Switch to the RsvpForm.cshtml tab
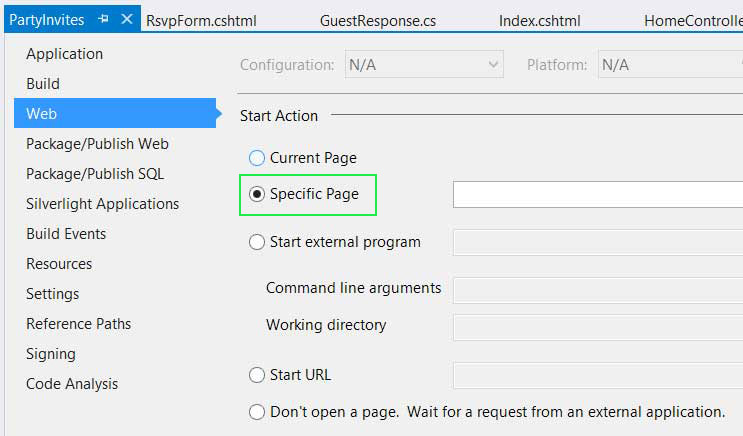 (201, 21)
